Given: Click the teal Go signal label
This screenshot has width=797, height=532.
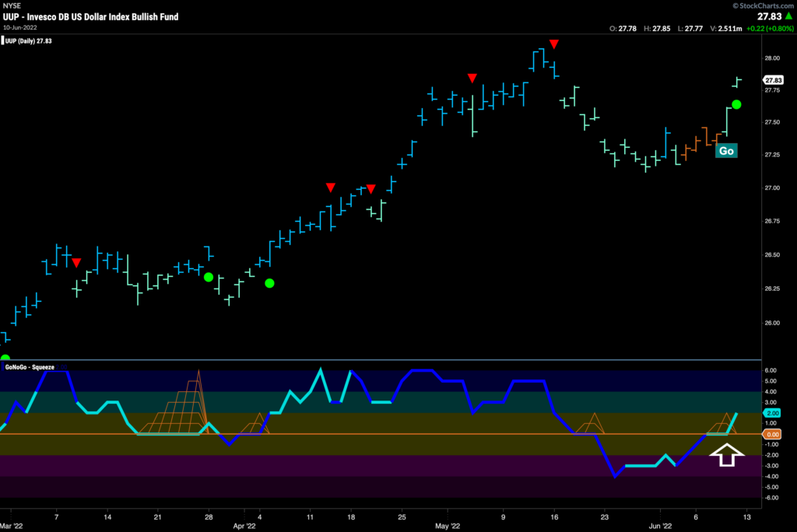Looking at the screenshot, I should coord(726,151).
